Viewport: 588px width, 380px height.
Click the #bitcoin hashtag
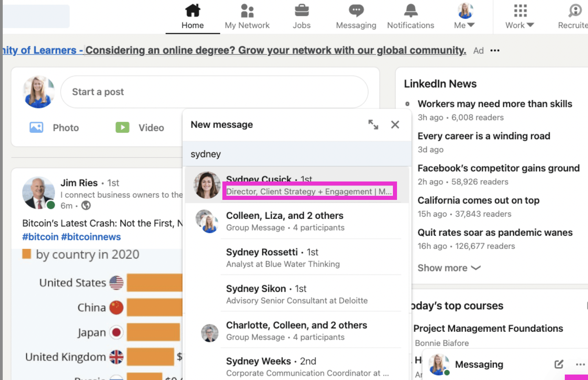click(x=40, y=237)
